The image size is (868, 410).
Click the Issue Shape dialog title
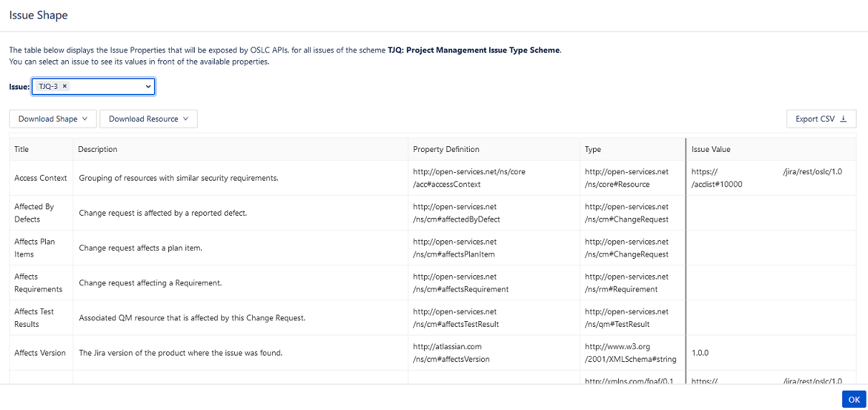39,15
